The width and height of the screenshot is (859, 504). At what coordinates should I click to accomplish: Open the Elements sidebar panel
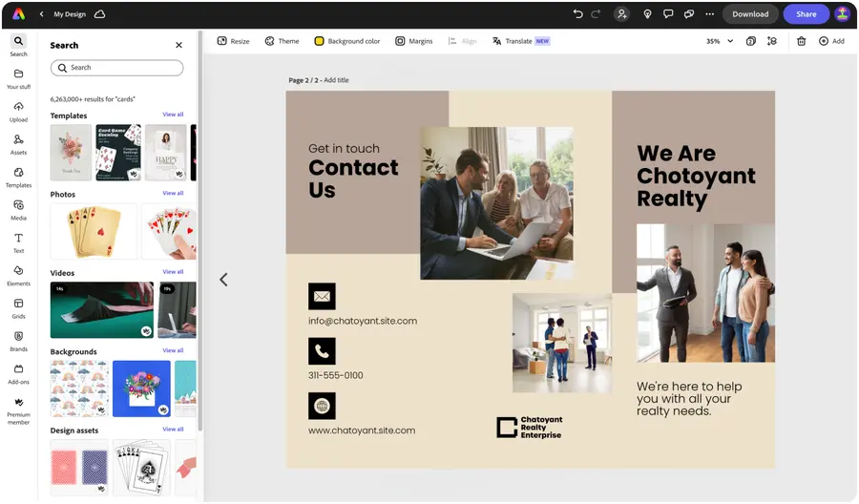[19, 276]
